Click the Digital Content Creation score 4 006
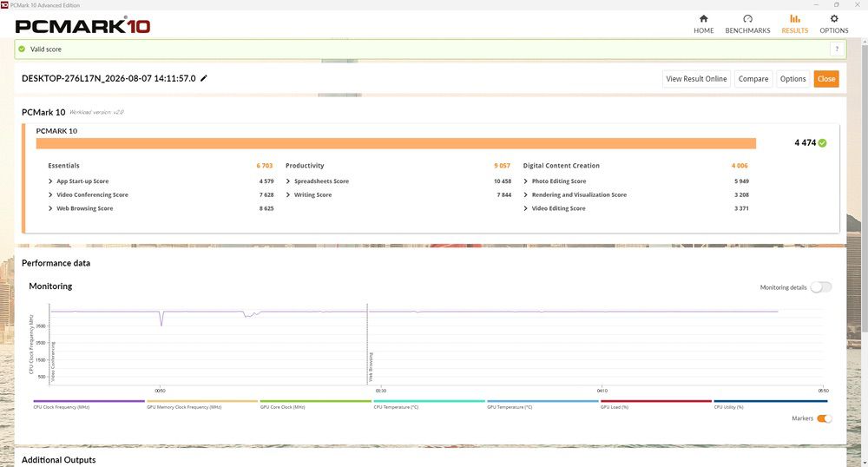The height and width of the screenshot is (467, 868). click(x=740, y=166)
